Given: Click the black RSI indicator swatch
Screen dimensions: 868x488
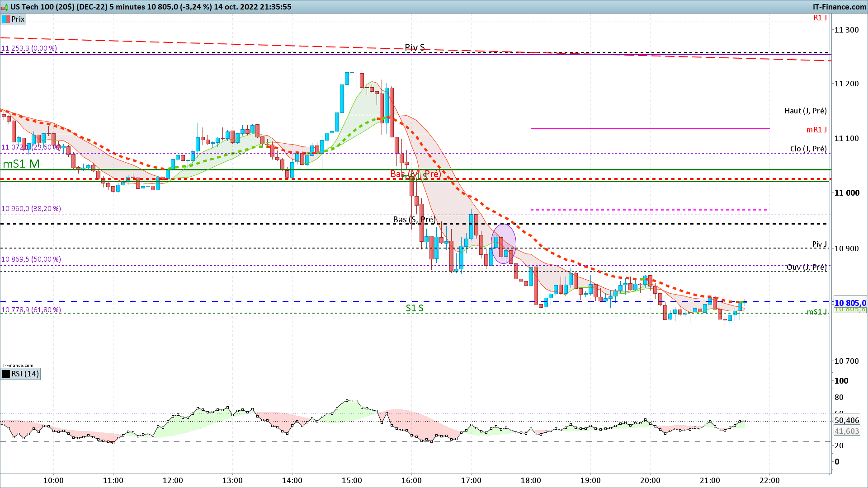Looking at the screenshot, I should click(6, 374).
